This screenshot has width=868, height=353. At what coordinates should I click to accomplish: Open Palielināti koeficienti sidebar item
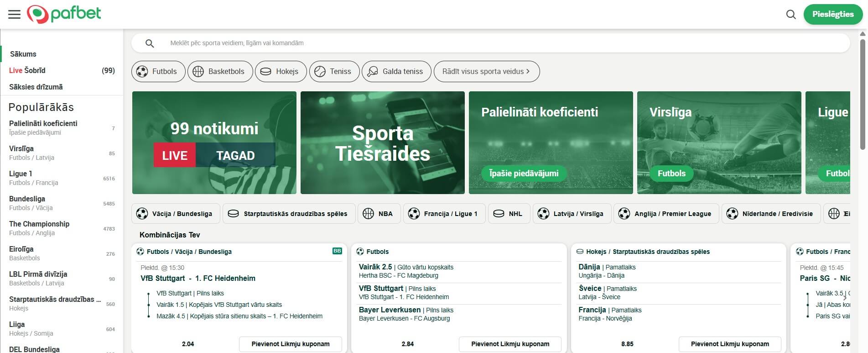point(62,128)
